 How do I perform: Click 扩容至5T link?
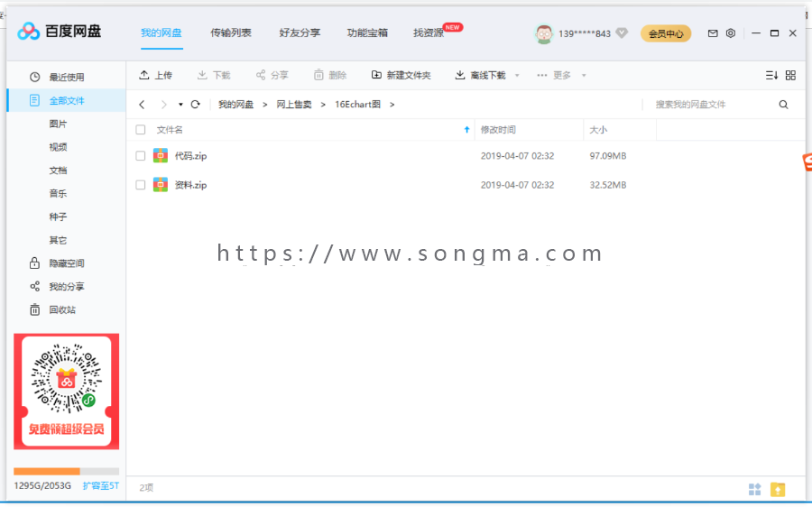100,485
